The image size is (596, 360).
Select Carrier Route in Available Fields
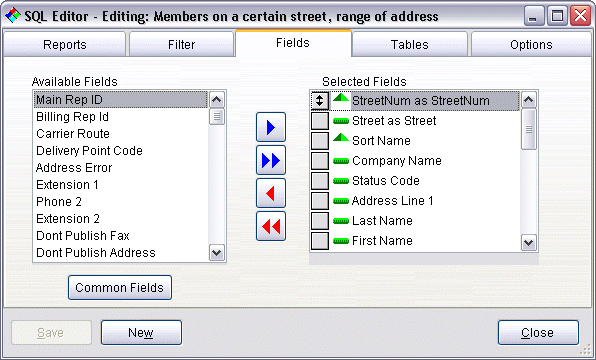pos(120,134)
